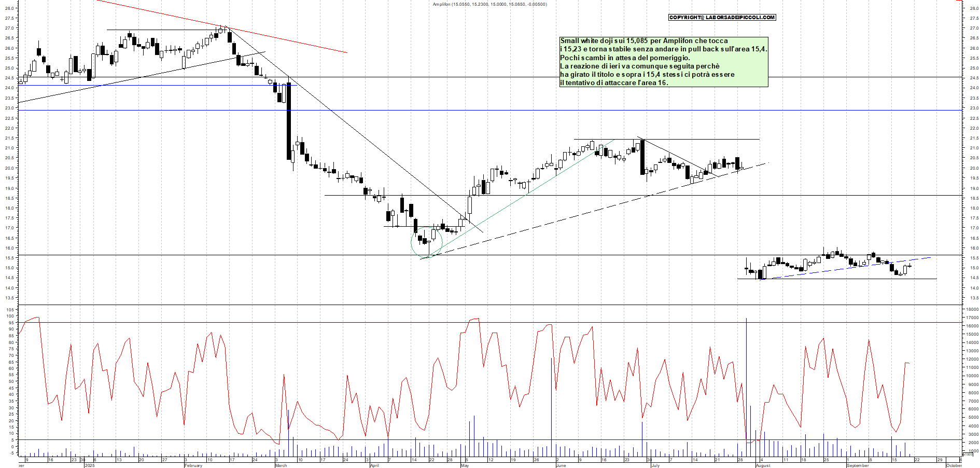The height and width of the screenshot is (468, 980).
Task: Click the 13000 volume scale label
Action: tap(972, 351)
